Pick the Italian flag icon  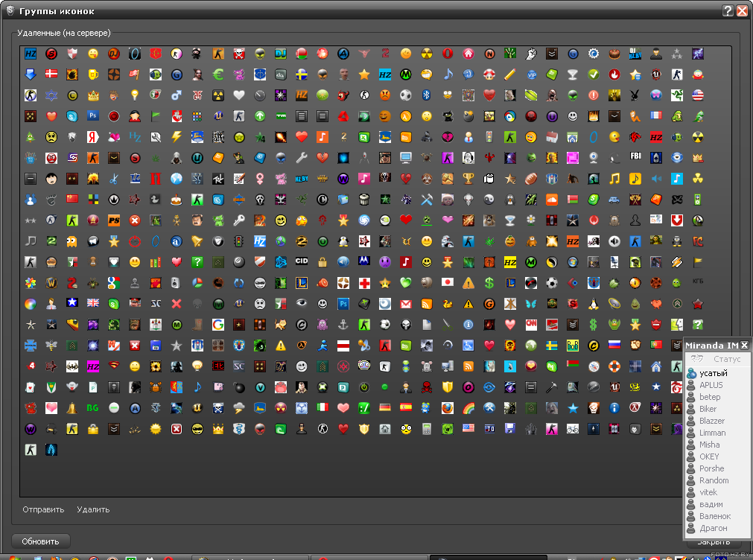(323, 408)
